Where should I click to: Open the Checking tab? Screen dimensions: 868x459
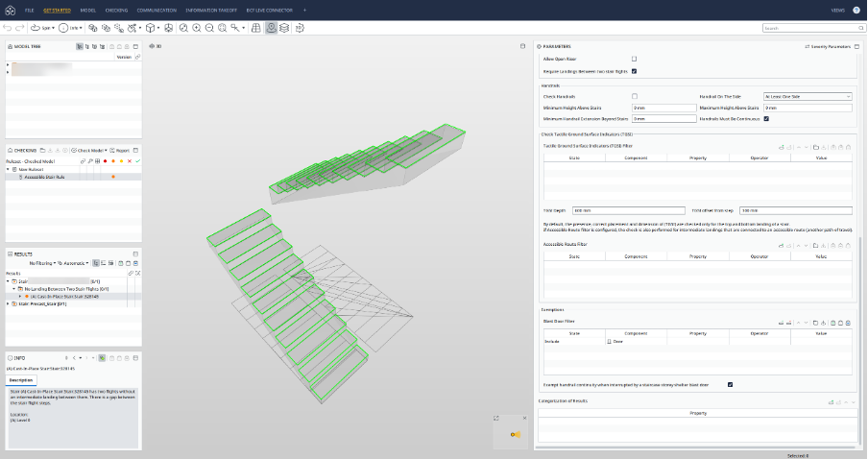coord(116,9)
